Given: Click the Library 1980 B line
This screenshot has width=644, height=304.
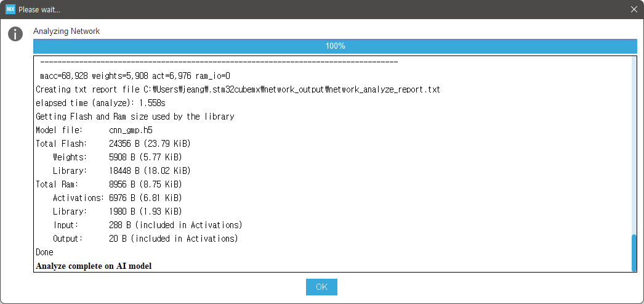Looking at the screenshot, I should coord(118,212).
